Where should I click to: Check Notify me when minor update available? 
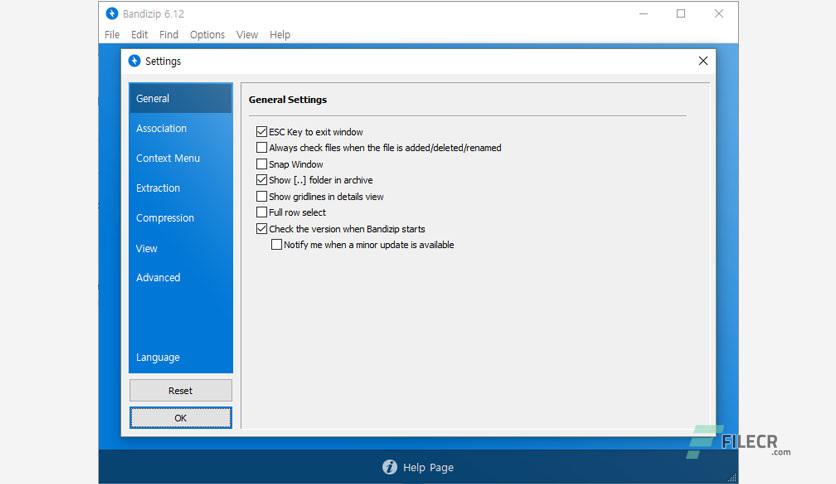coord(276,245)
